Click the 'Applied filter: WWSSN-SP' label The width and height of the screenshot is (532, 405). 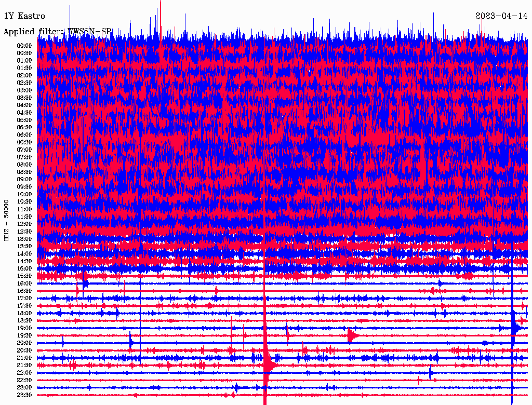[x=57, y=32]
